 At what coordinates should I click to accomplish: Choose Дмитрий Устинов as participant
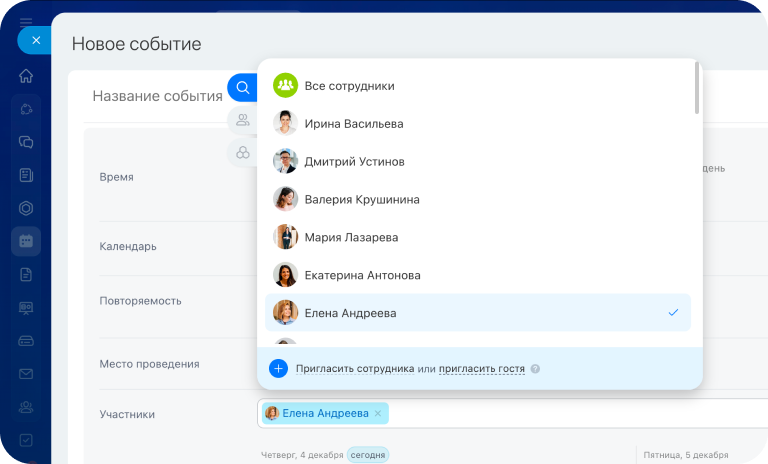point(354,162)
